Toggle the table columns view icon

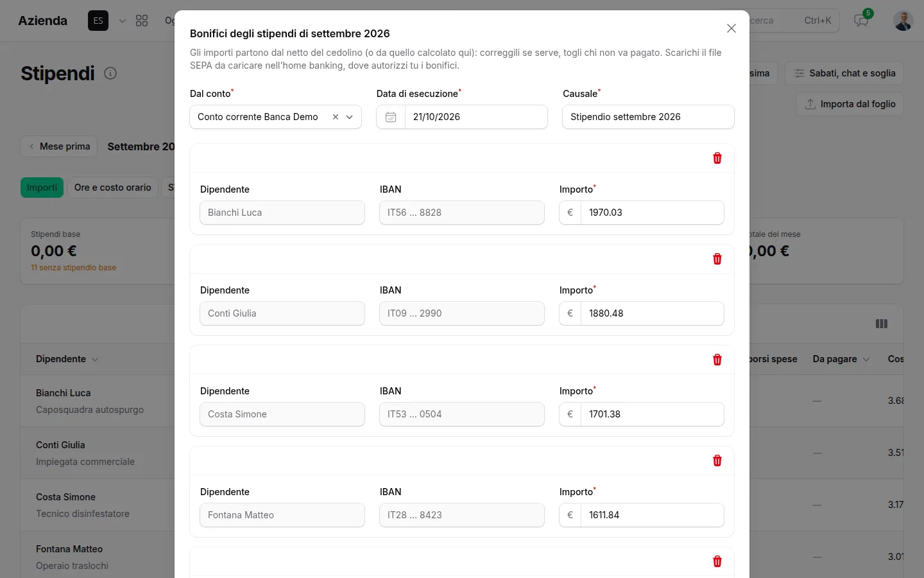(x=882, y=324)
